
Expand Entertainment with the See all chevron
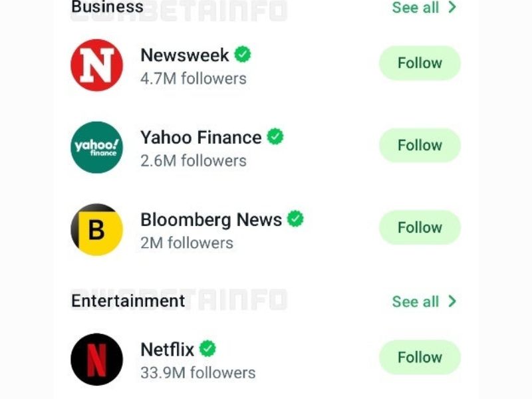tap(453, 301)
